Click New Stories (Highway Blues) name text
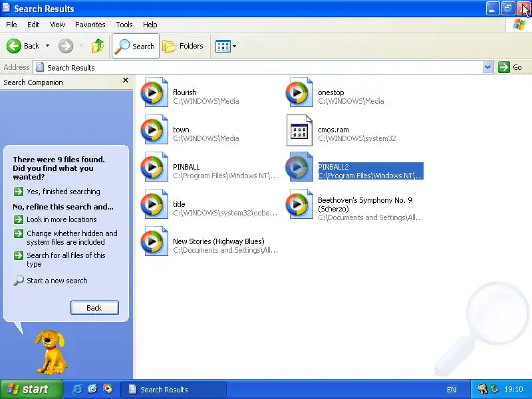This screenshot has height=399, width=532. pos(219,241)
